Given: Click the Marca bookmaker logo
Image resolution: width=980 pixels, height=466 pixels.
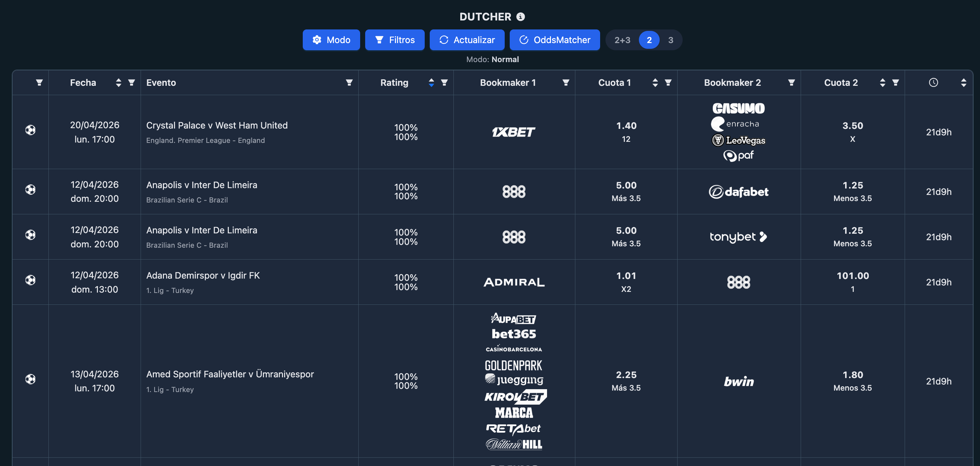Looking at the screenshot, I should [x=514, y=413].
